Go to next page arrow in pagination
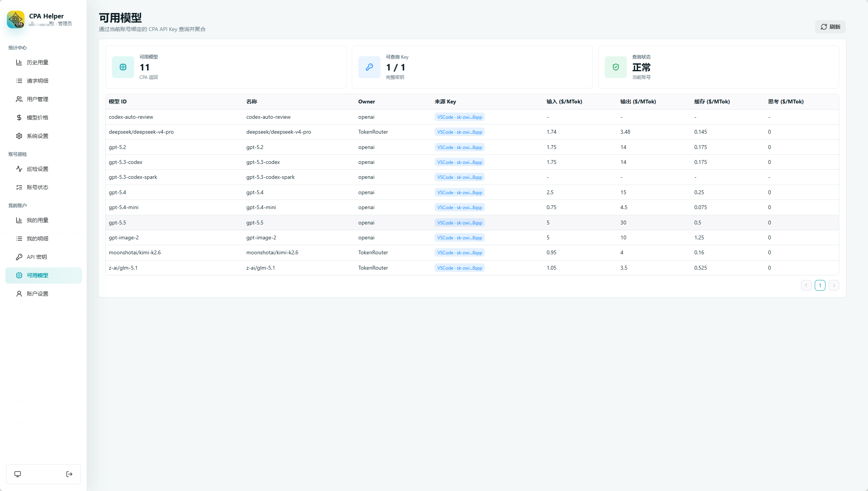The width and height of the screenshot is (868, 491). click(834, 285)
